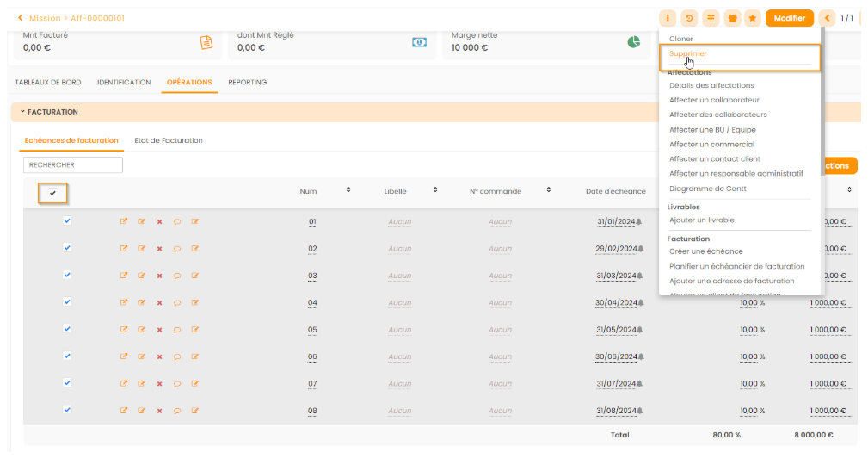
Task: Switch to Etat de Facturation tab
Action: click(x=169, y=140)
